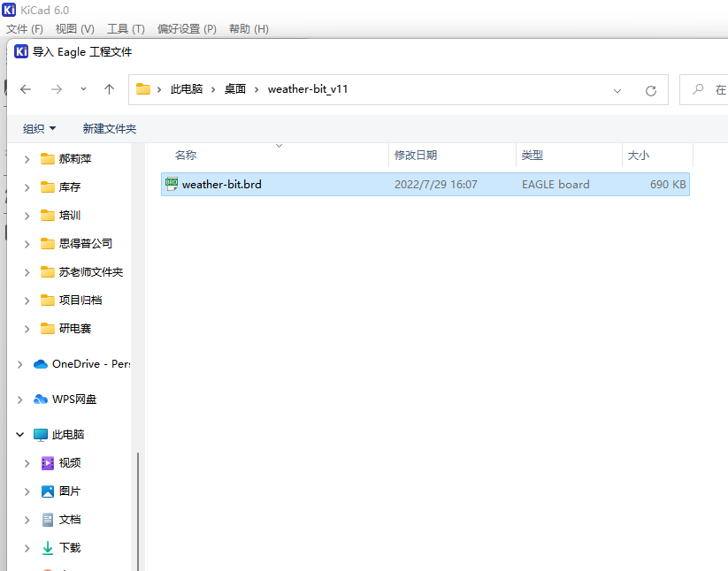Open the 视图 (V) menu
728x571 pixels.
click(75, 29)
